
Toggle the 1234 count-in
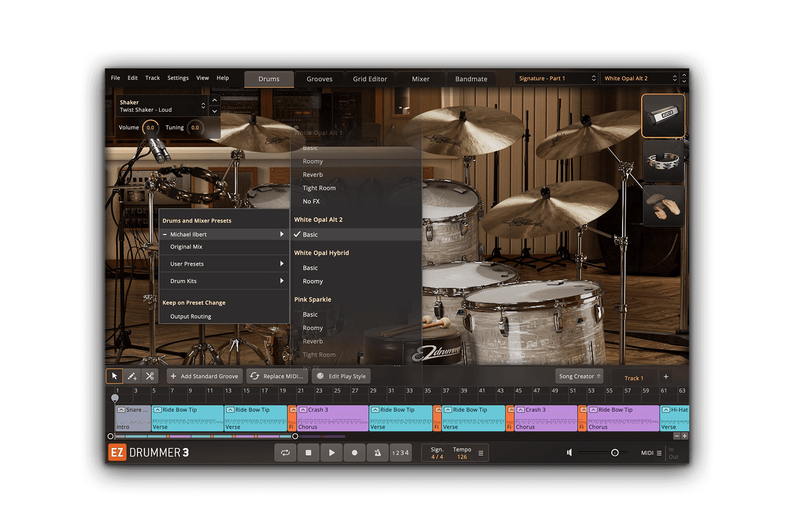[x=400, y=453]
